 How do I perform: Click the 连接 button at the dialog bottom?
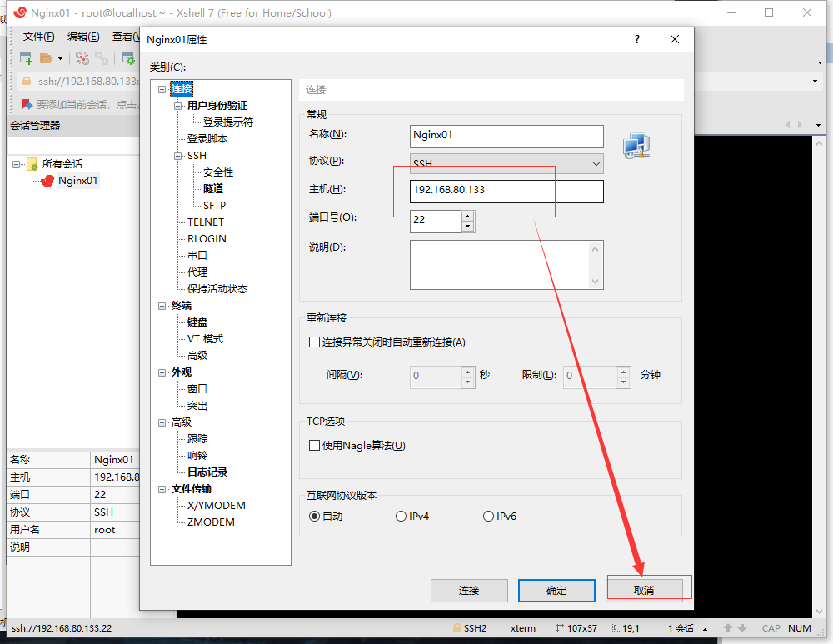point(469,591)
